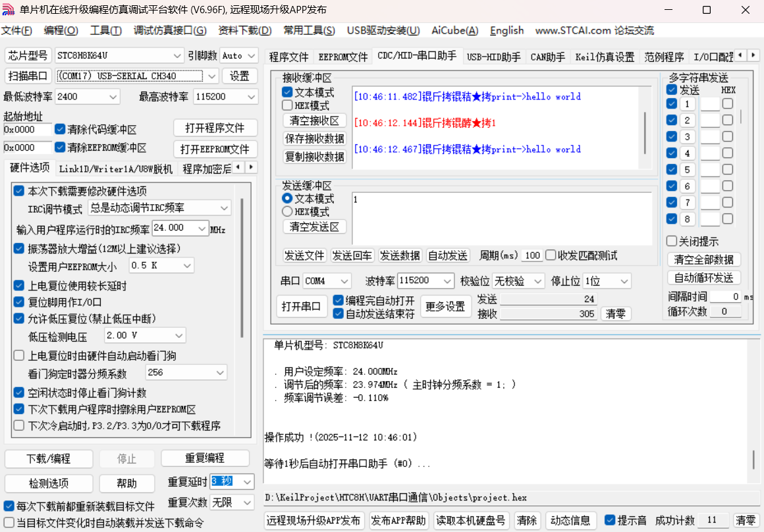Screen dimensions: 764x532
Task: Switch to the EEPROM文件 tab
Action: point(342,57)
